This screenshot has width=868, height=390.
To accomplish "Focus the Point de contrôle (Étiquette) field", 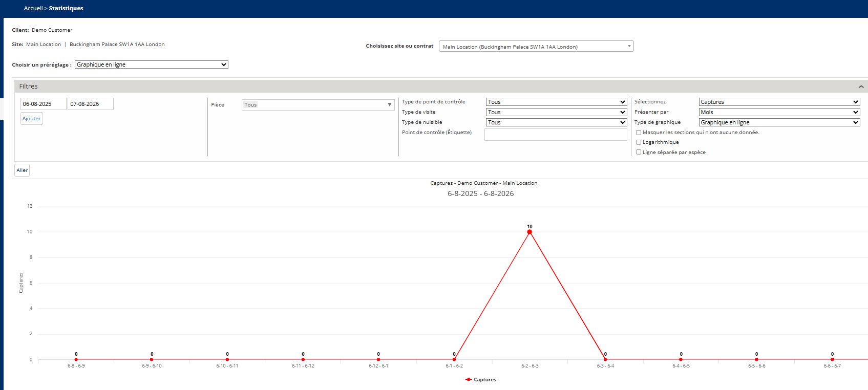I will (556, 135).
